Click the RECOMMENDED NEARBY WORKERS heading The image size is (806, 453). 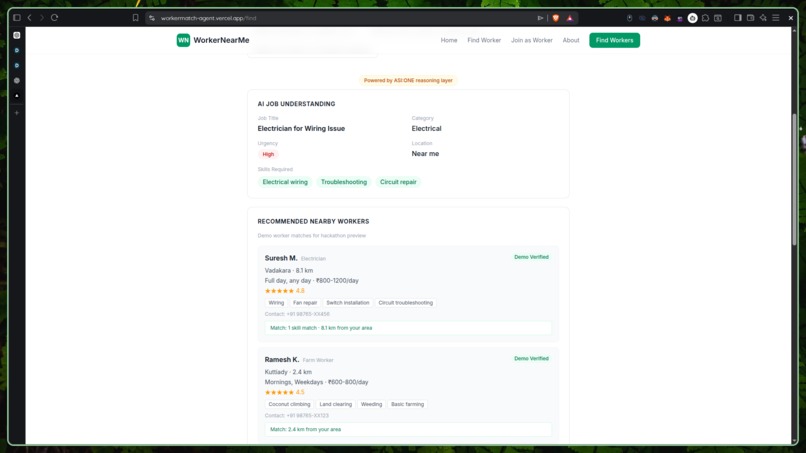coord(313,221)
